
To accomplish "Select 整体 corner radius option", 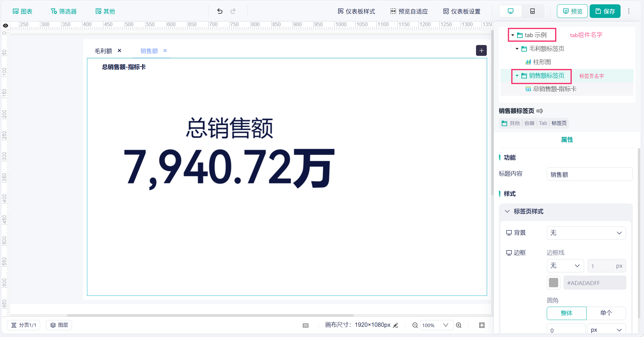I will 567,313.
